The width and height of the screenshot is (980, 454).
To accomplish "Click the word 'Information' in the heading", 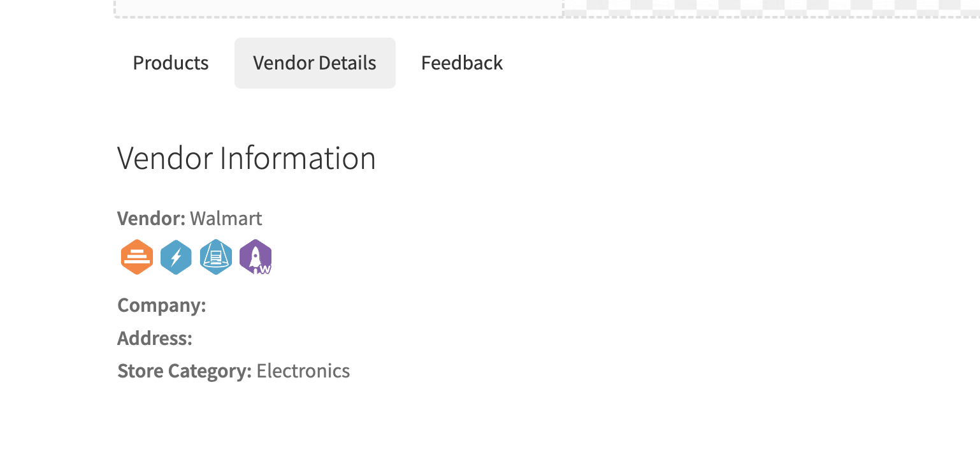I will [x=298, y=158].
